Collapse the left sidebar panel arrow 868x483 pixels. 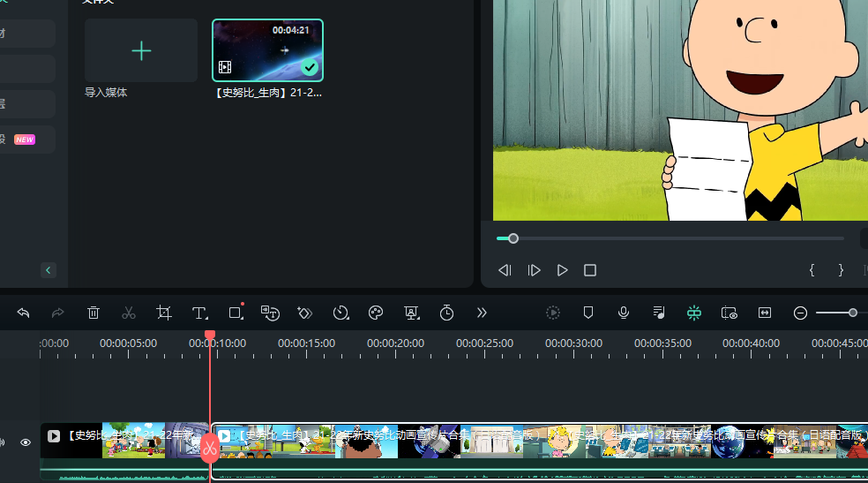tap(49, 270)
